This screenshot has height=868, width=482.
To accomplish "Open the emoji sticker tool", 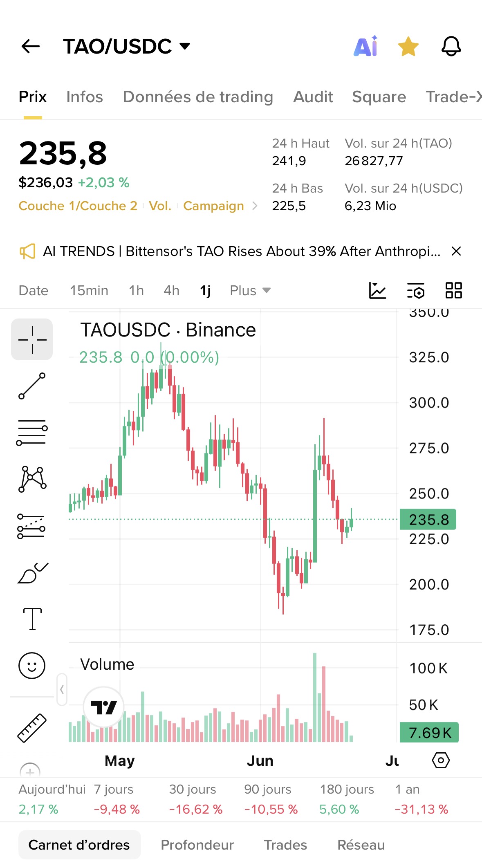I will pyautogui.click(x=32, y=665).
